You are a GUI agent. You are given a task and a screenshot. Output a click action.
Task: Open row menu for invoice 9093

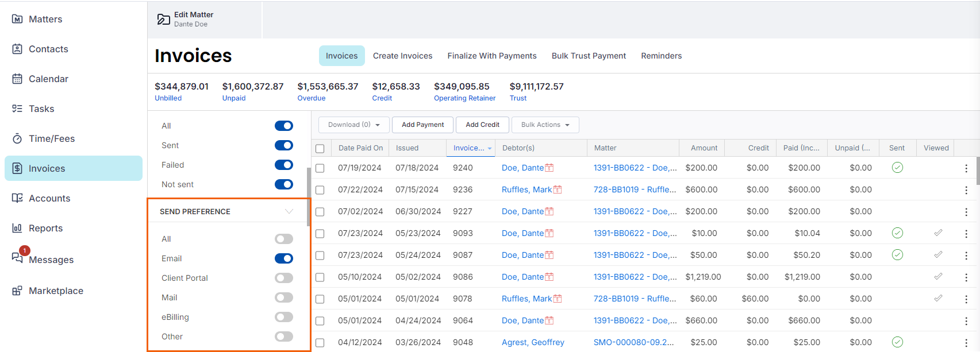coord(966,234)
